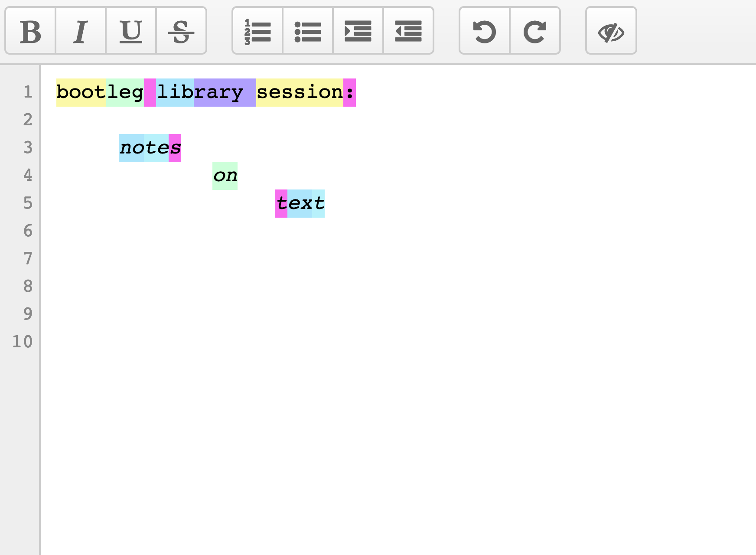The image size is (756, 555).
Task: Insert a numbered list
Action: coord(257,31)
